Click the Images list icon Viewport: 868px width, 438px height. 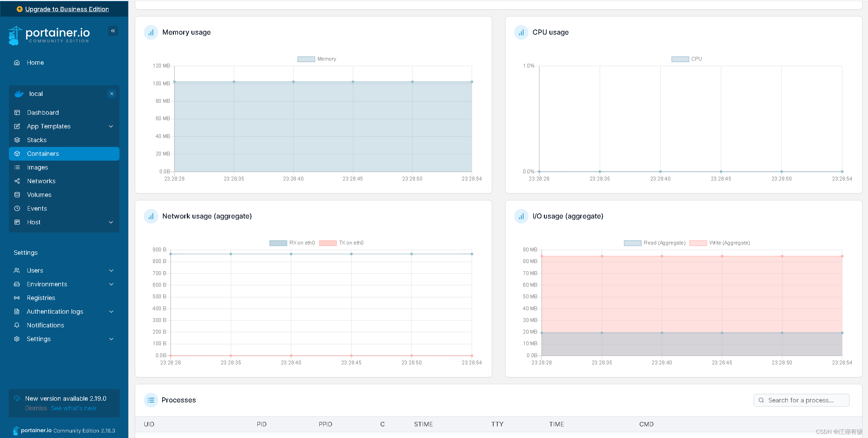(17, 167)
